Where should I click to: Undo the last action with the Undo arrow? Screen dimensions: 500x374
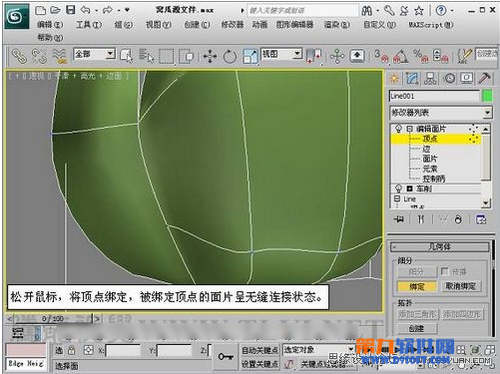[x=86, y=10]
